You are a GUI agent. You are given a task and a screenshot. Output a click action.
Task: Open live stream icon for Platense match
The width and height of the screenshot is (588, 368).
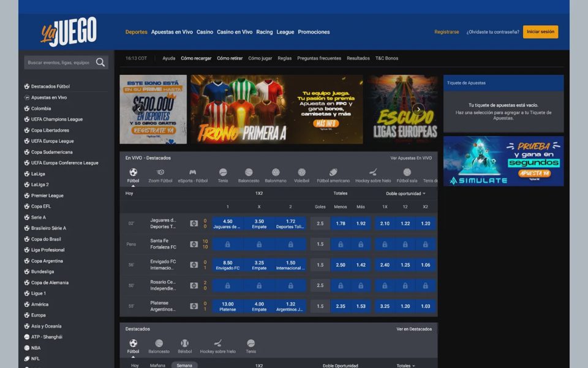[x=194, y=306]
